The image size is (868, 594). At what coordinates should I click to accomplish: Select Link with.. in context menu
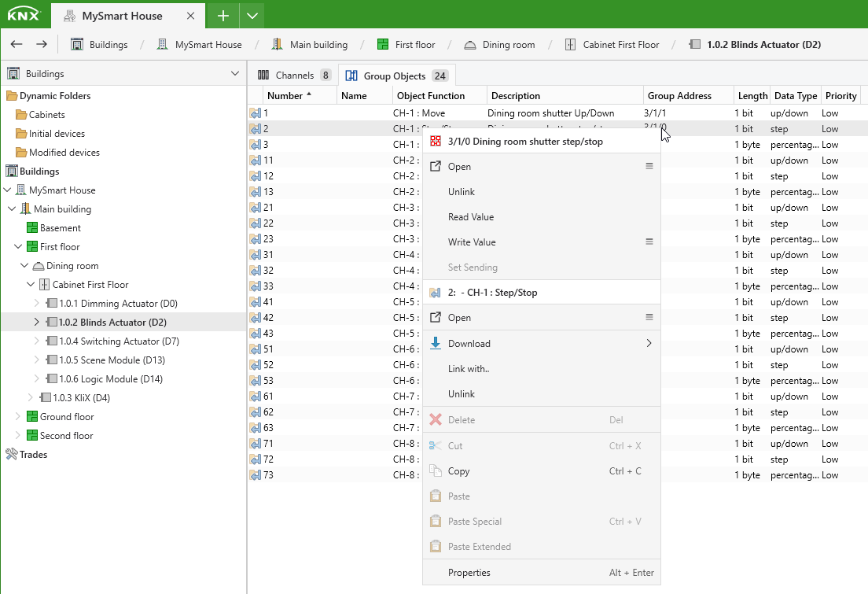[x=469, y=368]
